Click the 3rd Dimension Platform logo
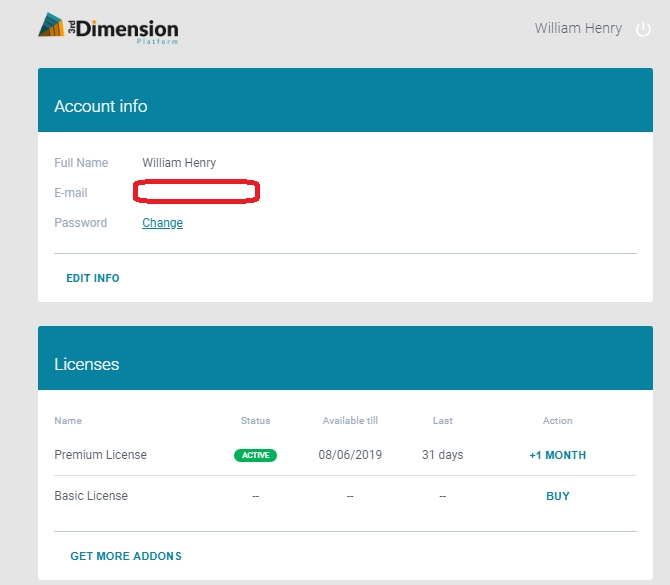 [x=108, y=28]
